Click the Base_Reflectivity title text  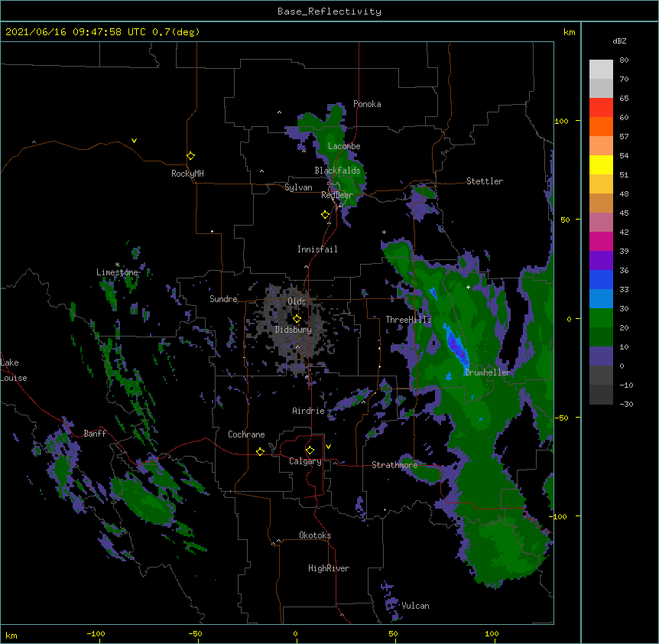tap(329, 11)
